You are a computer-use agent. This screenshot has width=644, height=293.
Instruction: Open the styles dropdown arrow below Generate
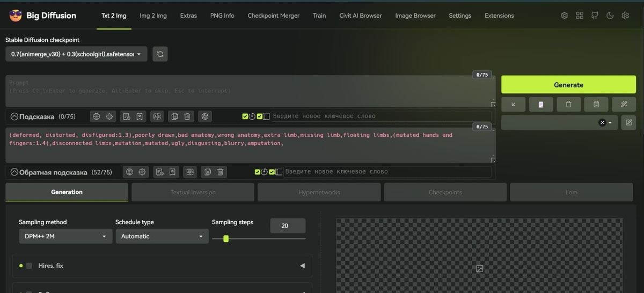pos(610,123)
